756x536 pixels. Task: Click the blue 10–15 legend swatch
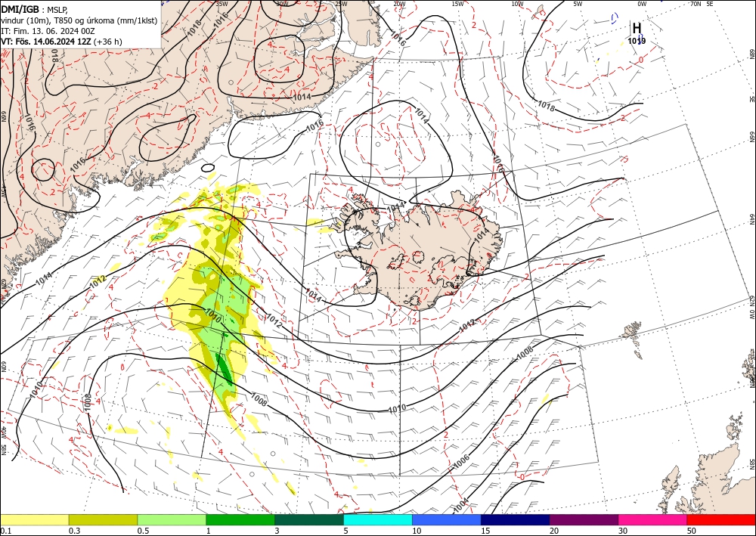[x=447, y=519]
